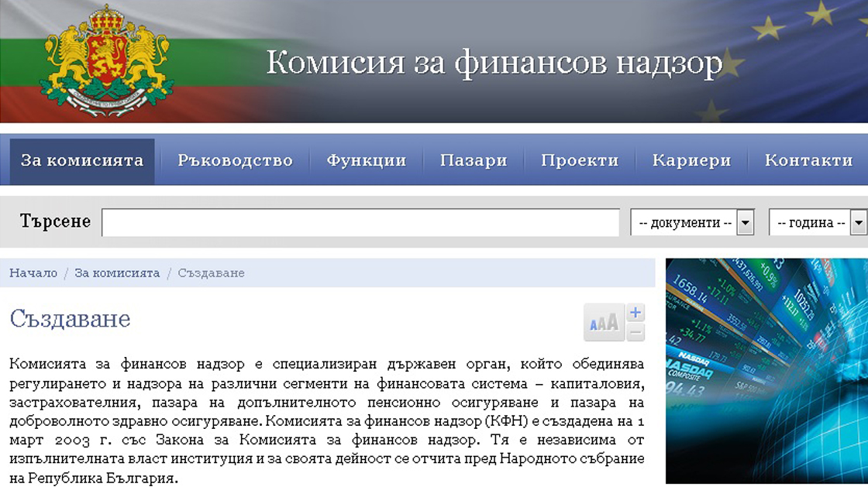This screenshot has height=487, width=868.
Task: Decrease text size with the minus button
Action: (x=635, y=333)
